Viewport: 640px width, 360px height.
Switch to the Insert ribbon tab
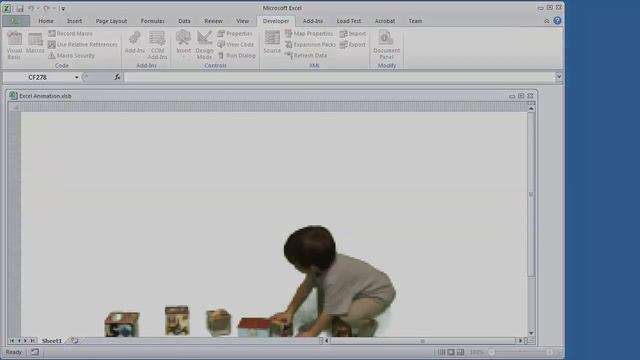pyautogui.click(x=74, y=21)
